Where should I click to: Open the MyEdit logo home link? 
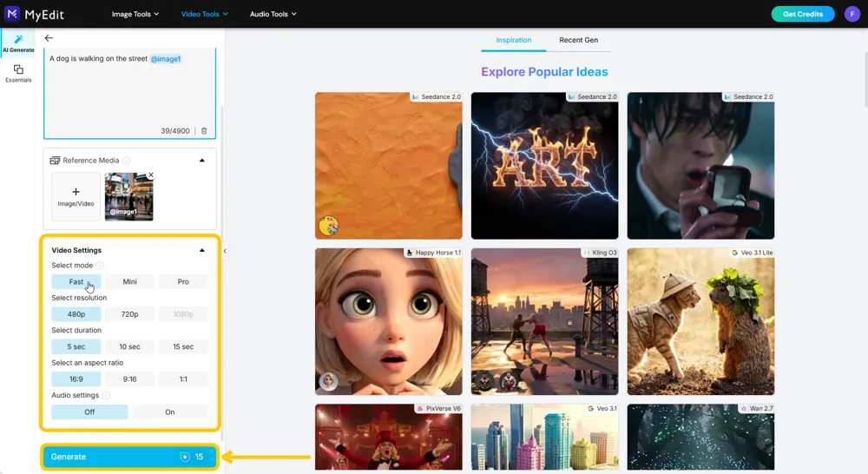[35, 14]
